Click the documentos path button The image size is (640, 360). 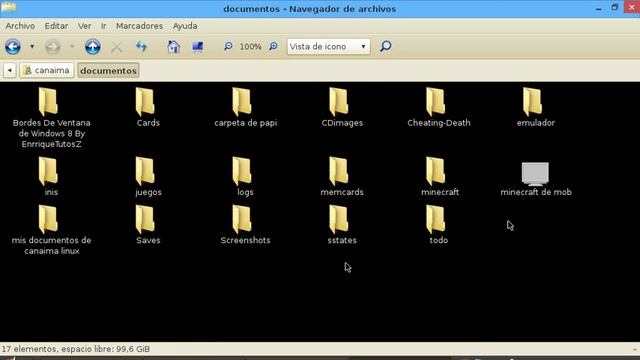coord(108,70)
